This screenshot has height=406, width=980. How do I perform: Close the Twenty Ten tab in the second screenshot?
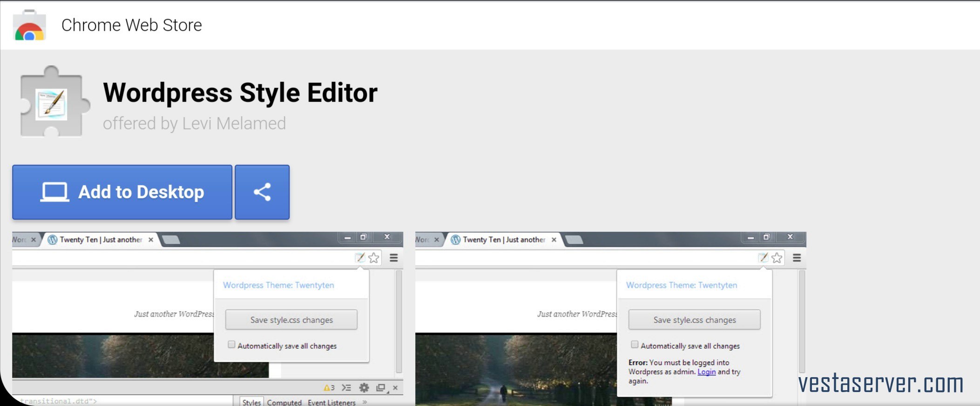point(554,240)
